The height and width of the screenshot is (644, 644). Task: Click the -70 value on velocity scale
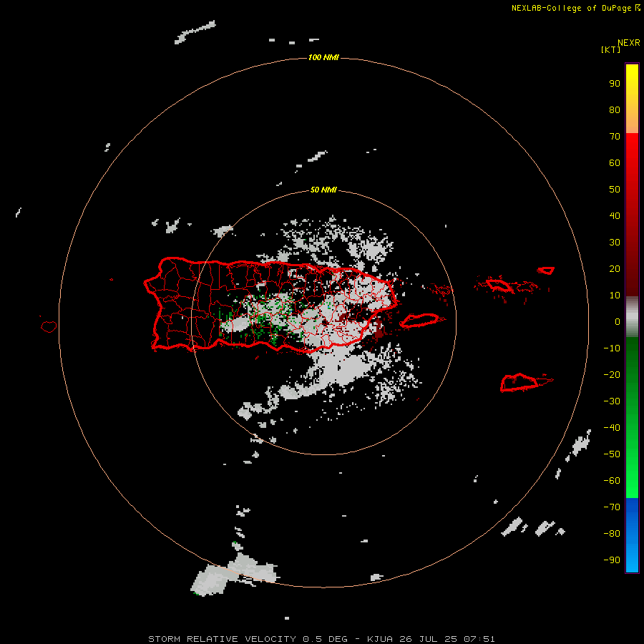612,507
